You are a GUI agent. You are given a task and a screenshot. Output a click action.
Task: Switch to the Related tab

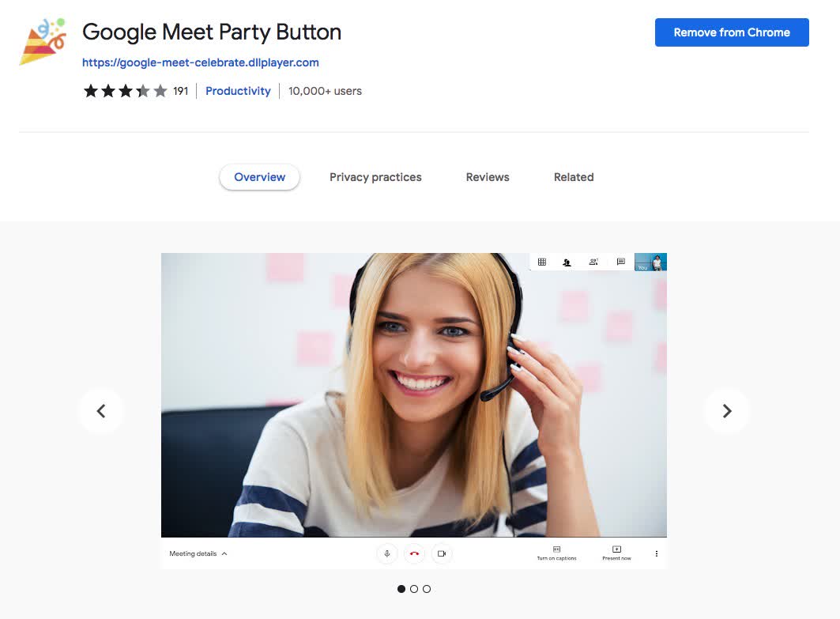(574, 177)
